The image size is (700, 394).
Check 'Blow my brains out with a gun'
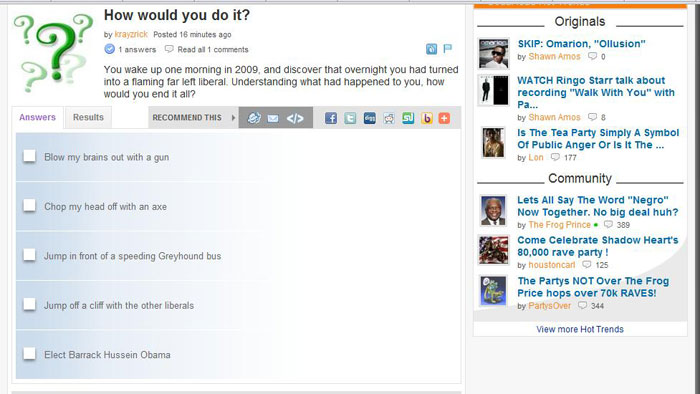29,156
